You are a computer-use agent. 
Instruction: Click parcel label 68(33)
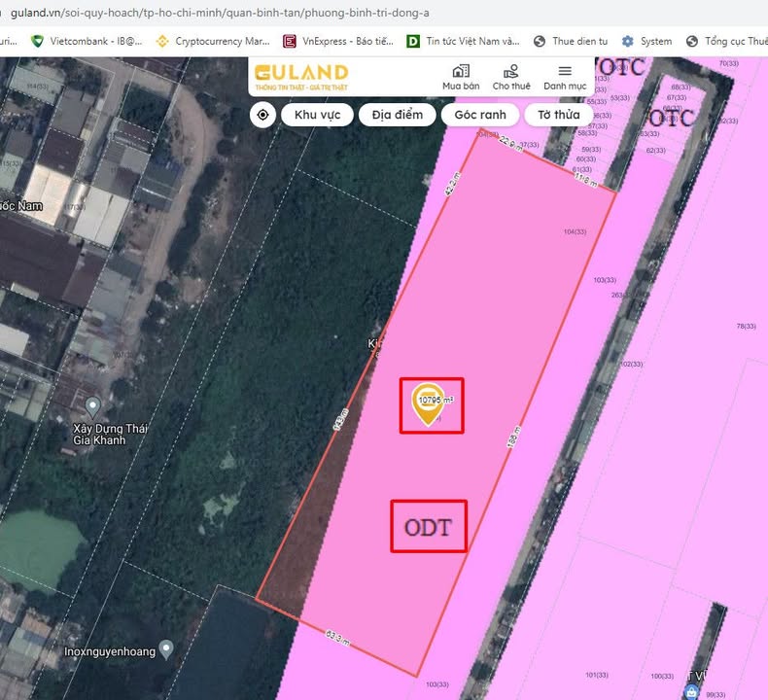681,87
